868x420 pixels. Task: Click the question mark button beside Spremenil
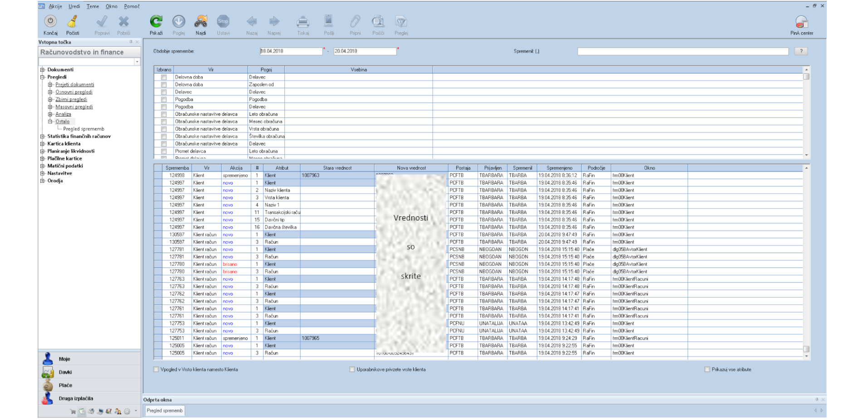coord(801,51)
